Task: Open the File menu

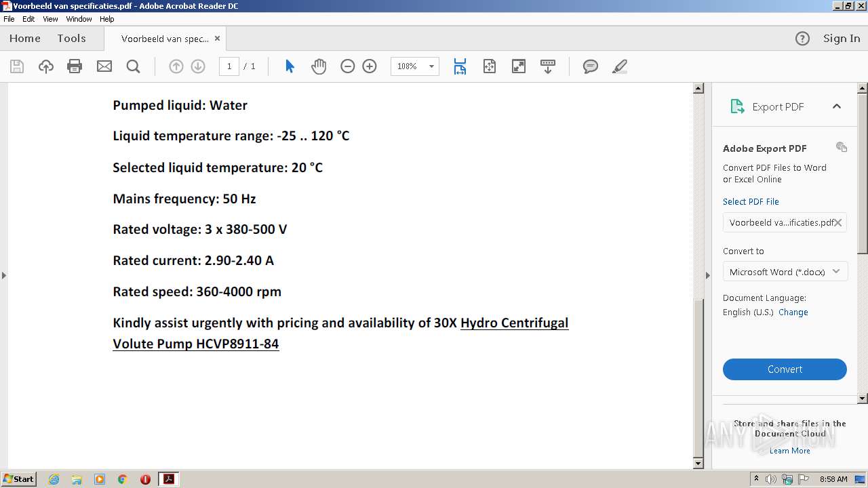Action: [9, 19]
